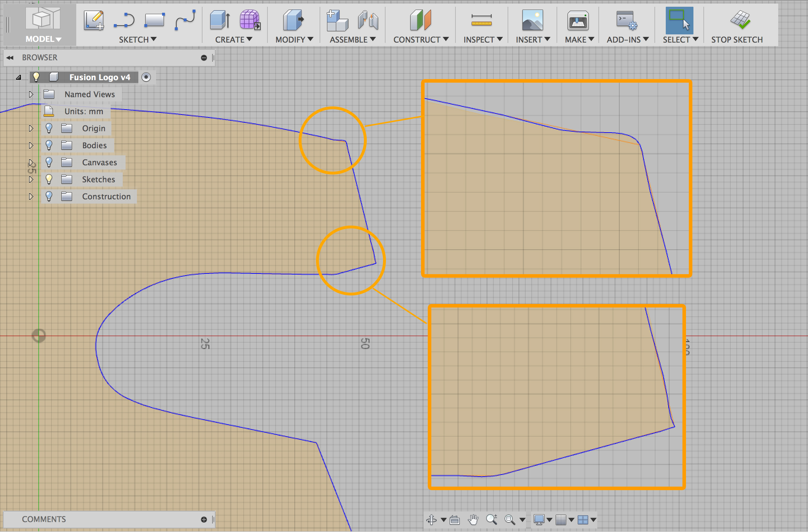This screenshot has width=808, height=532.
Task: Collapse the Fusion Logo v4 root node
Action: (19, 77)
